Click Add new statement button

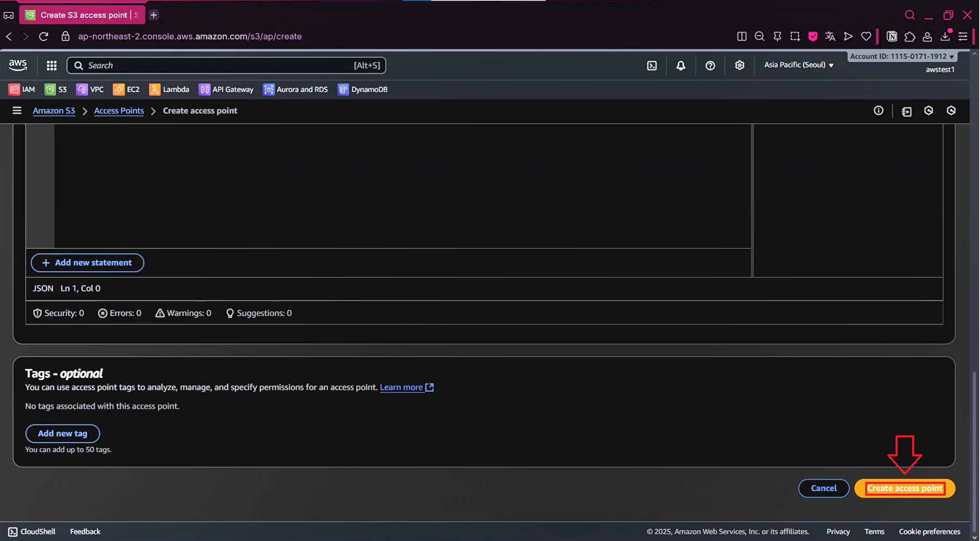click(x=87, y=263)
